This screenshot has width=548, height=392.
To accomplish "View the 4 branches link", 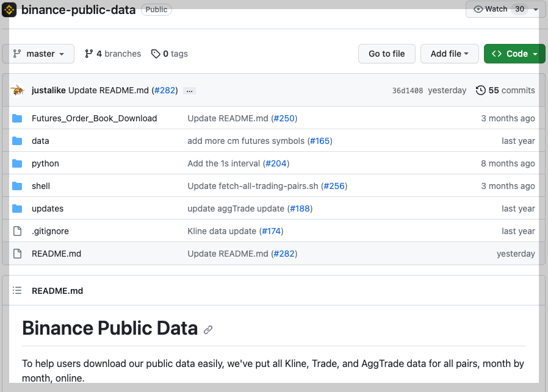I will (112, 54).
